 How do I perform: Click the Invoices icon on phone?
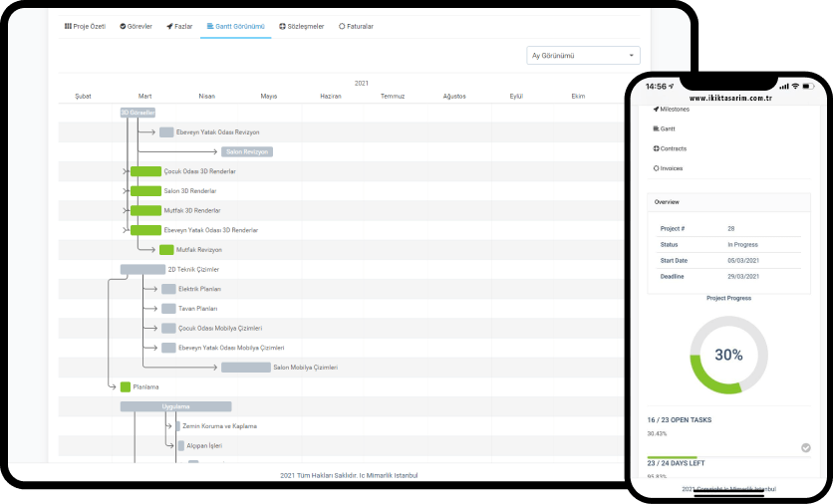(655, 168)
